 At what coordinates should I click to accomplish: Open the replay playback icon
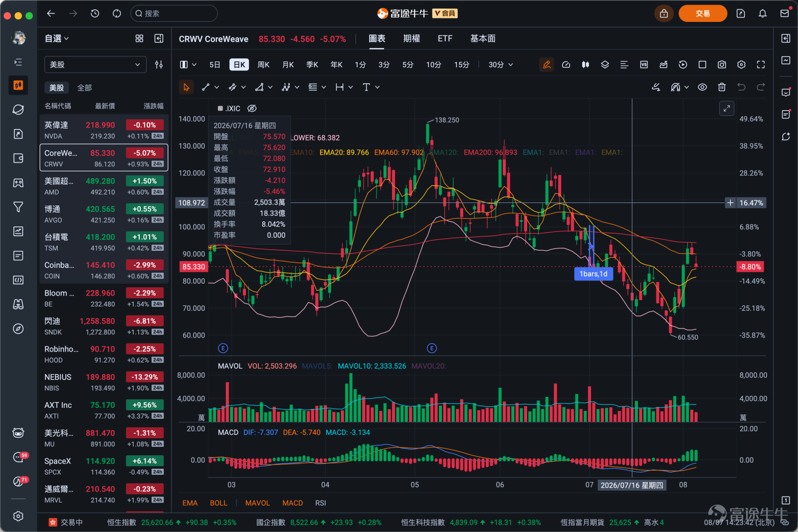pyautogui.click(x=683, y=65)
